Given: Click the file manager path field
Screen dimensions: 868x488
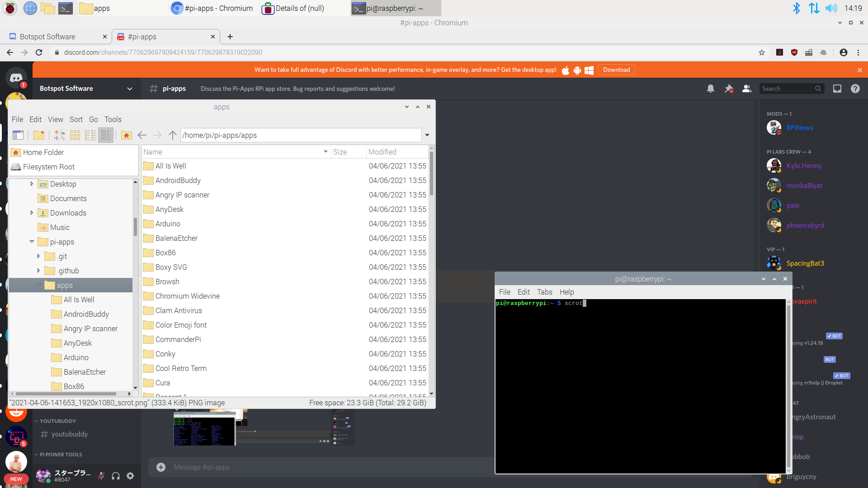Looking at the screenshot, I should (301, 135).
